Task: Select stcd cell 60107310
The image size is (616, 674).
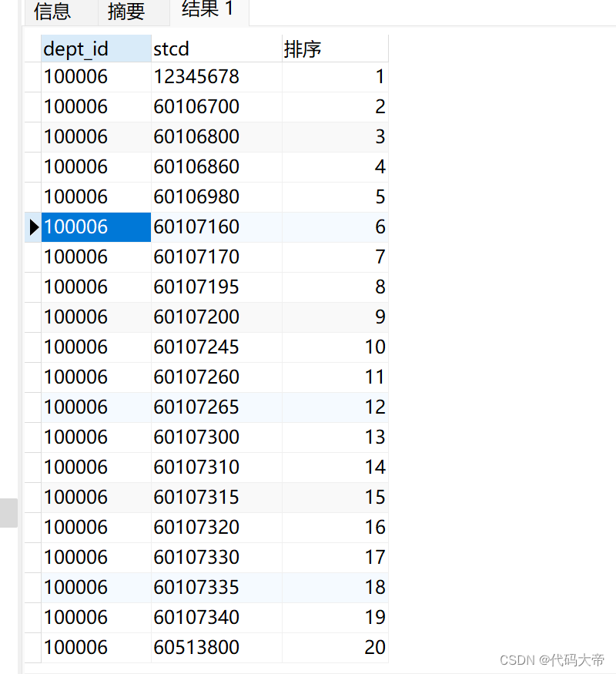Action: tap(216, 468)
